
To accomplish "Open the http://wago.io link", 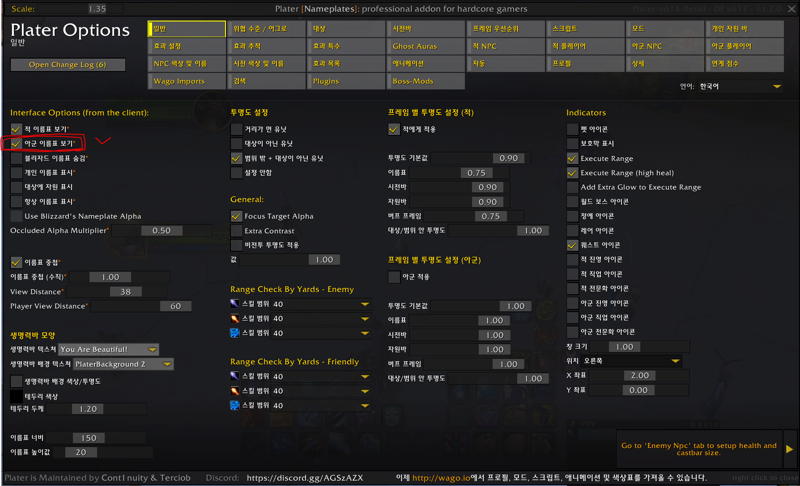I will 441,478.
